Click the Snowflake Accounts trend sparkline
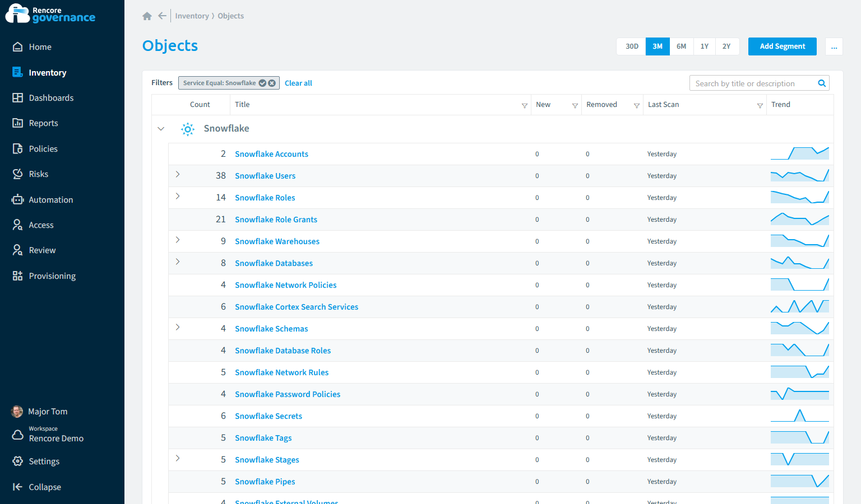Screen dimensions: 861x504 coord(800,153)
